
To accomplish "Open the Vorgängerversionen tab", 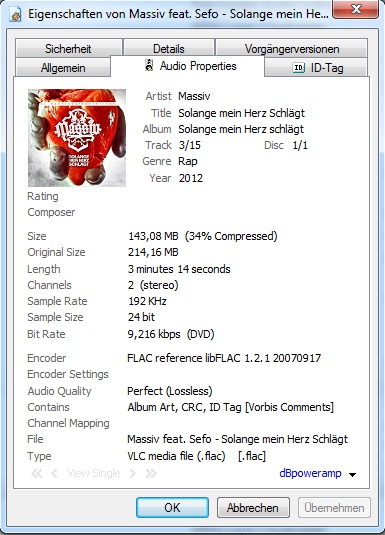I will coord(291,48).
